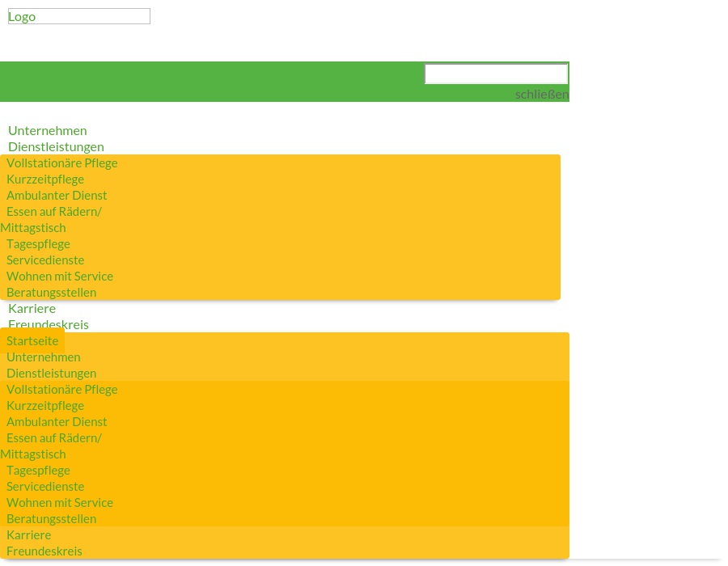The width and height of the screenshot is (728, 566).
Task: Expand Dienstleistungen in the lower yellow menu
Action: pyautogui.click(x=51, y=373)
